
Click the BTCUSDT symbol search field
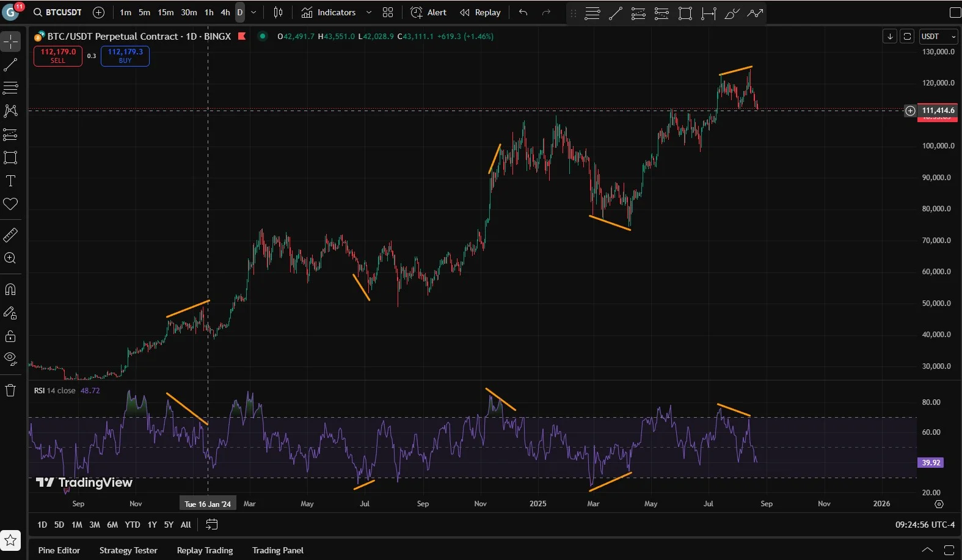pyautogui.click(x=58, y=12)
